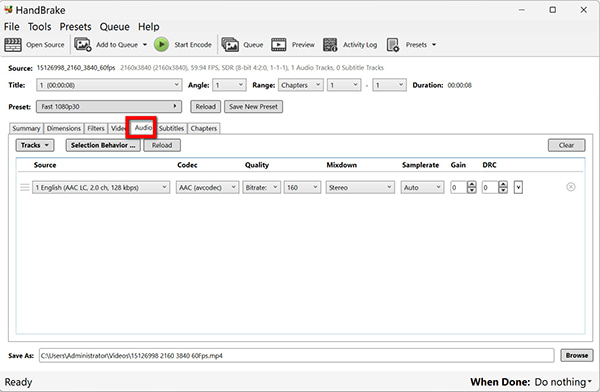Screen dimensions: 600x392
Task: Open the Queue menu
Action: coord(114,27)
